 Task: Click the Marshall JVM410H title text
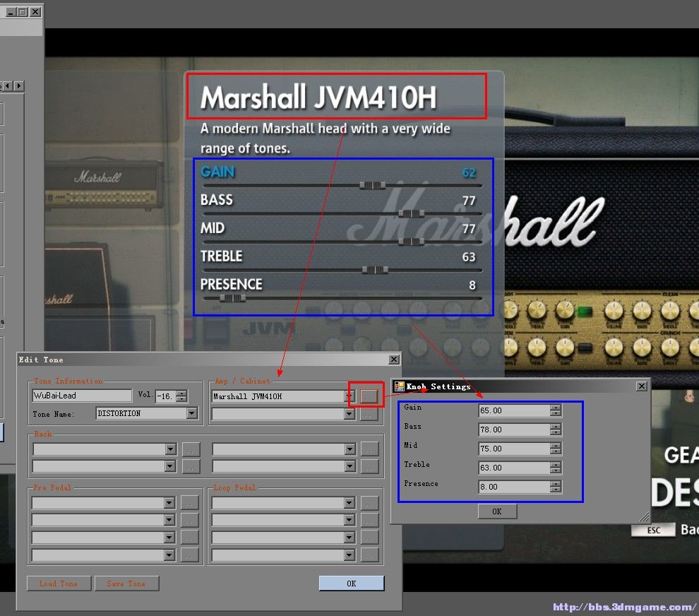pyautogui.click(x=318, y=97)
